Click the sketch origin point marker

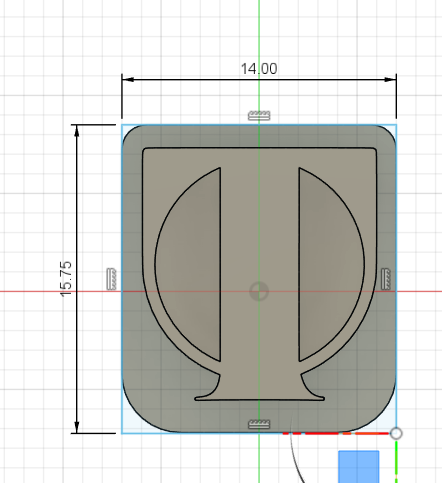point(259,291)
